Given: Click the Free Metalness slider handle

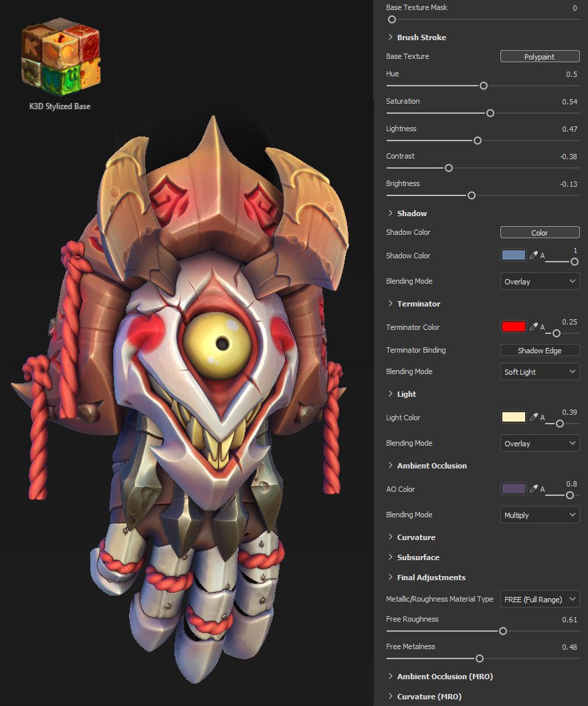Looking at the screenshot, I should point(480,658).
